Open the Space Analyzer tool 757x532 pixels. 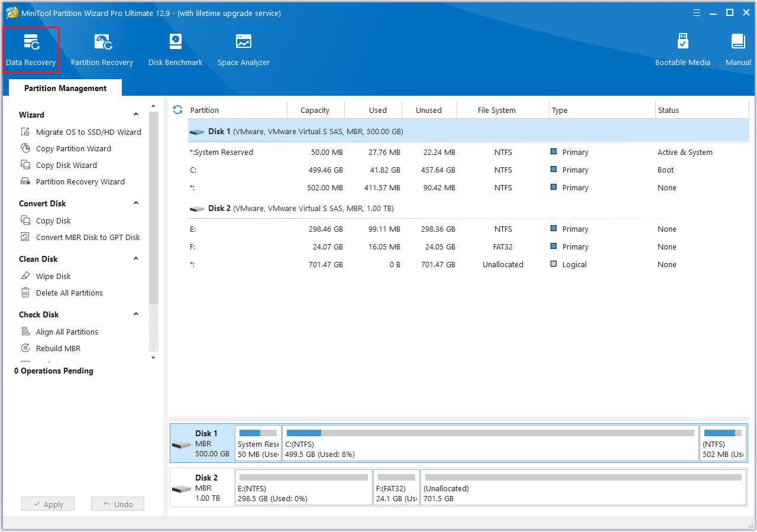click(243, 50)
